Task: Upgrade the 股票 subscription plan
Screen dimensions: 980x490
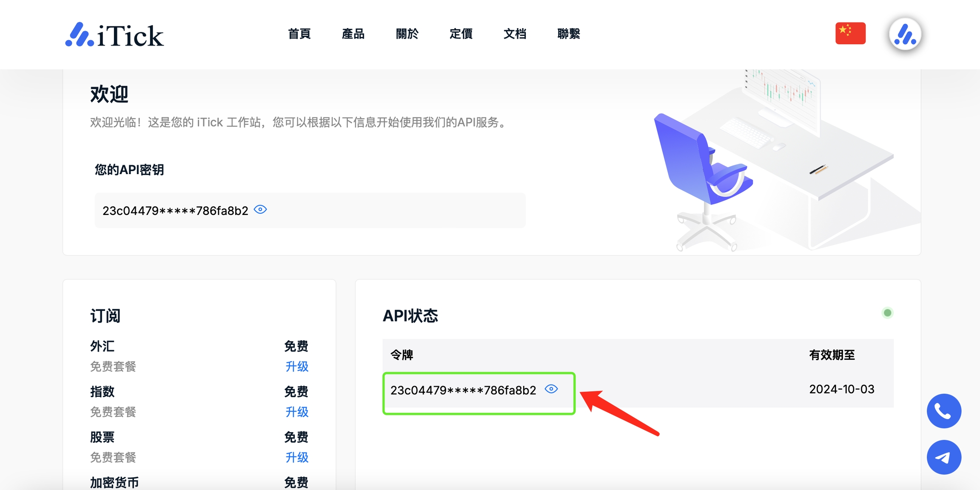Action: pyautogui.click(x=296, y=458)
